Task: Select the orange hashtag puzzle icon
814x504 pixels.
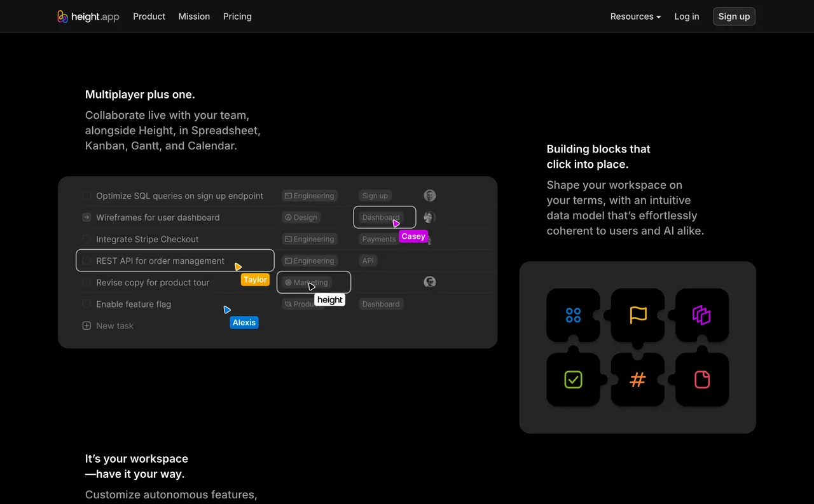Action: tap(637, 379)
